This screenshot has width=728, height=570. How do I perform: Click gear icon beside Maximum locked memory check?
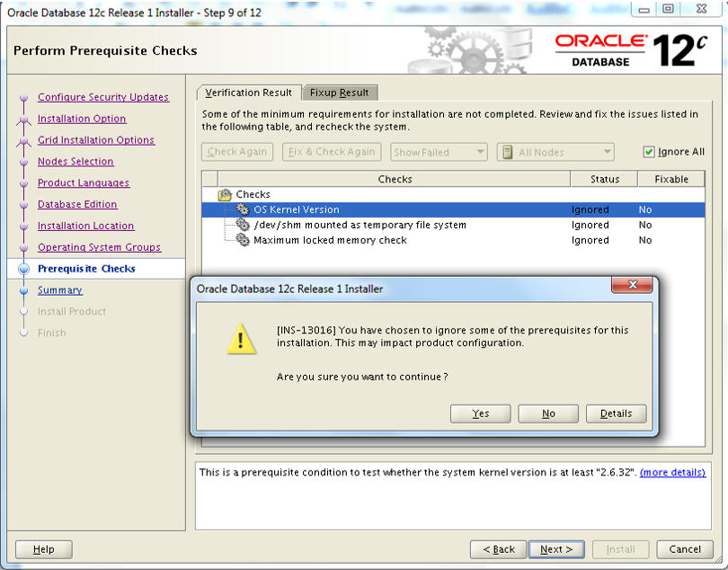(x=243, y=240)
